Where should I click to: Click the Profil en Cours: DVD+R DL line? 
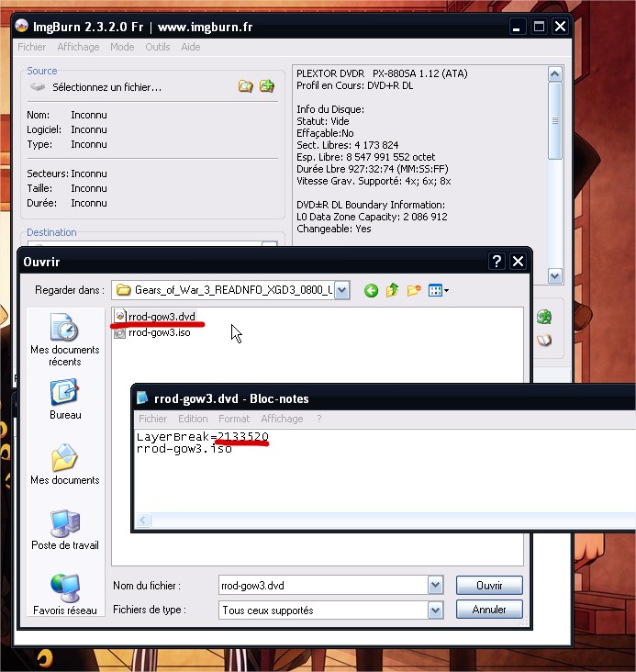tap(355, 85)
